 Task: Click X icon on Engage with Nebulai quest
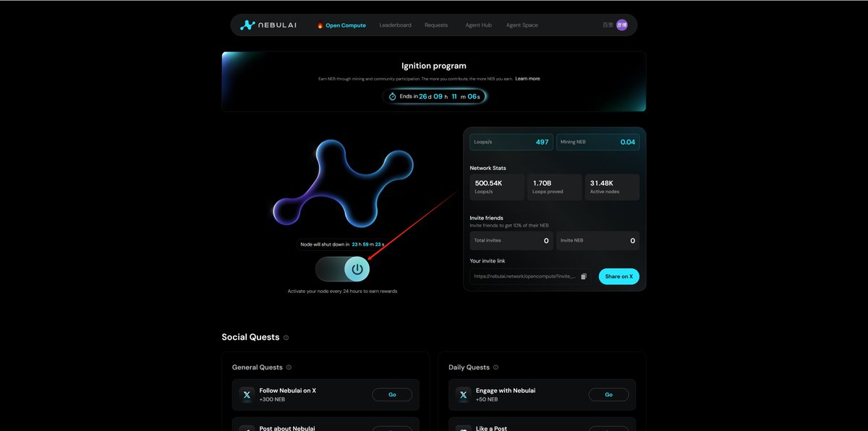tap(463, 395)
